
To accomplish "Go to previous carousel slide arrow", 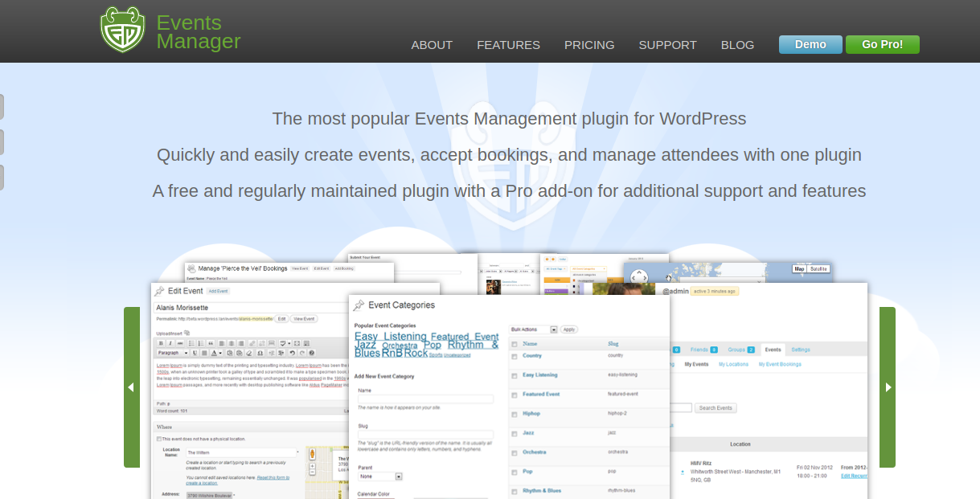I will [131, 387].
